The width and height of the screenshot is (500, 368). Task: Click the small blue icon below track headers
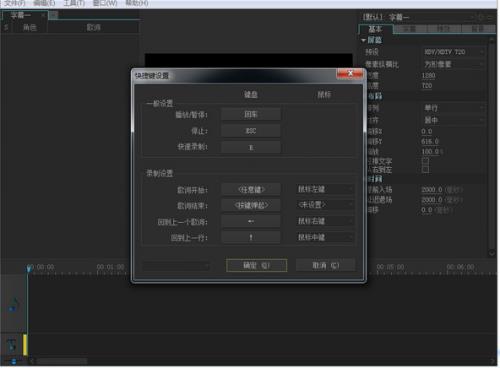click(14, 361)
